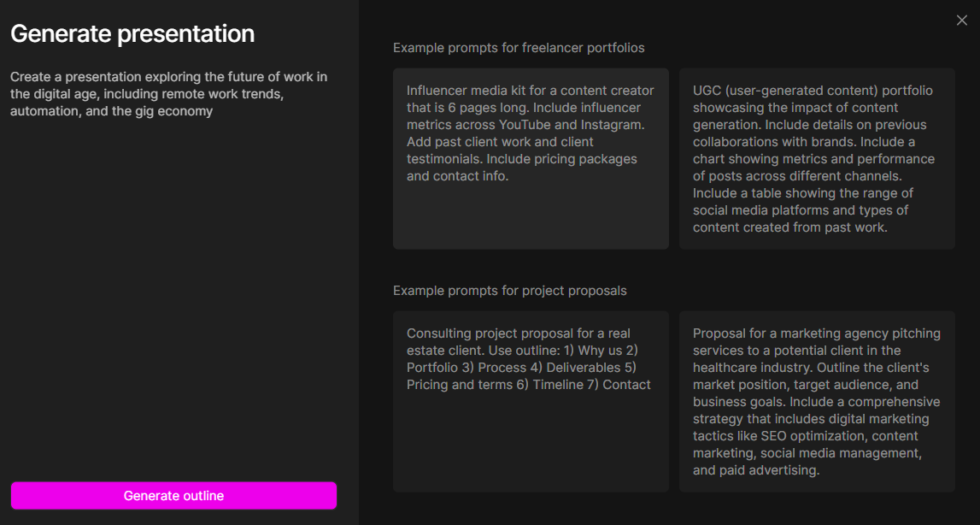Click blank space below influencer kit text
Screen dimensions: 980x525
531,218
